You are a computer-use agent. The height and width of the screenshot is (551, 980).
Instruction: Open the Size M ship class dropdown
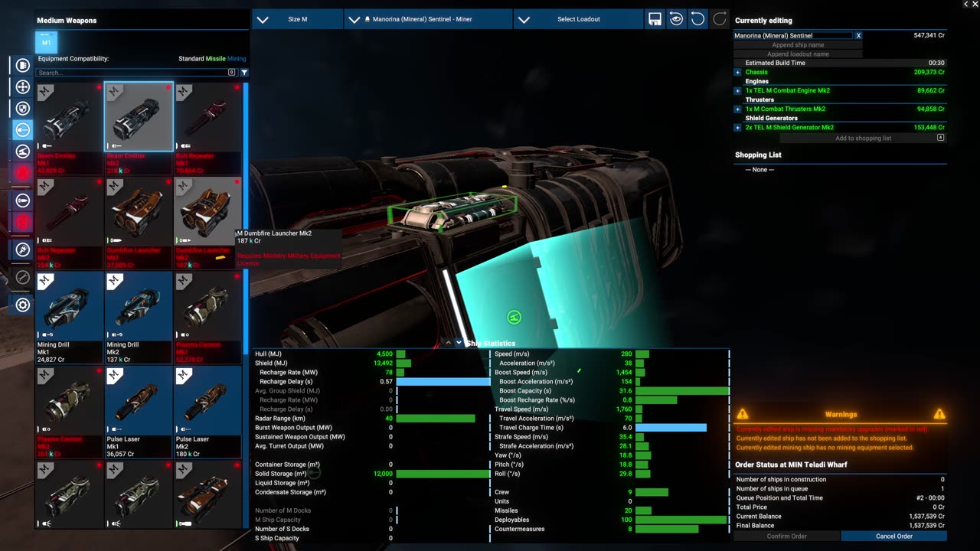[x=298, y=19]
